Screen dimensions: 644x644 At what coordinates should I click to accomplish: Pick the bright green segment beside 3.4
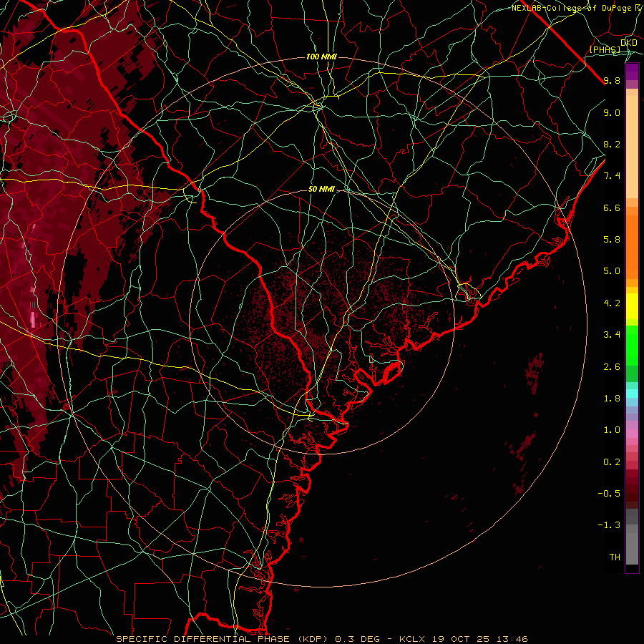(x=632, y=345)
